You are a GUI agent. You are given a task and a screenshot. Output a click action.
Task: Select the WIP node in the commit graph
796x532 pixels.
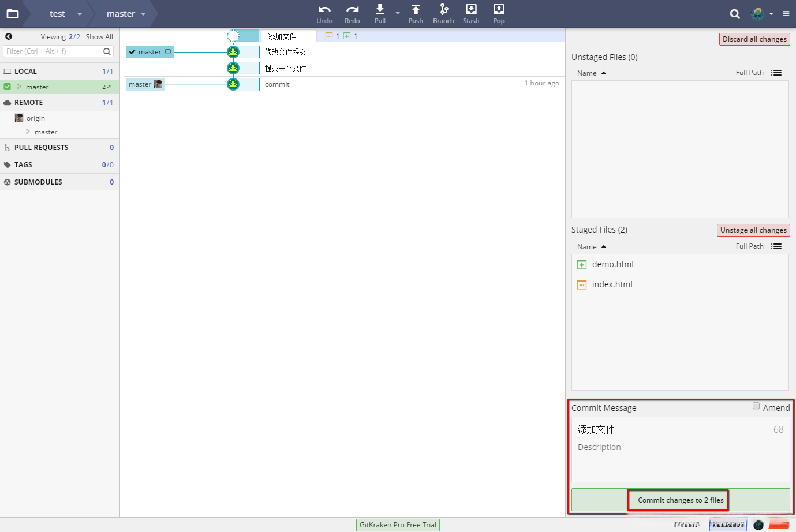point(233,36)
